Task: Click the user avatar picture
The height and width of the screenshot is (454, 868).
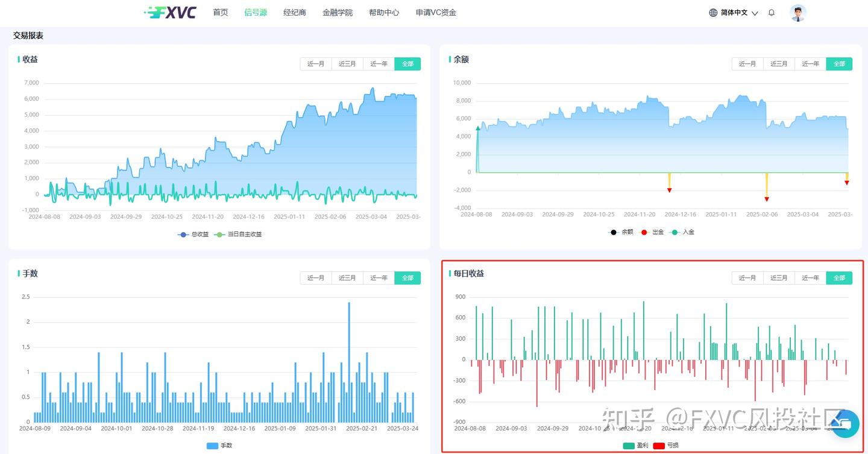Action: click(798, 13)
